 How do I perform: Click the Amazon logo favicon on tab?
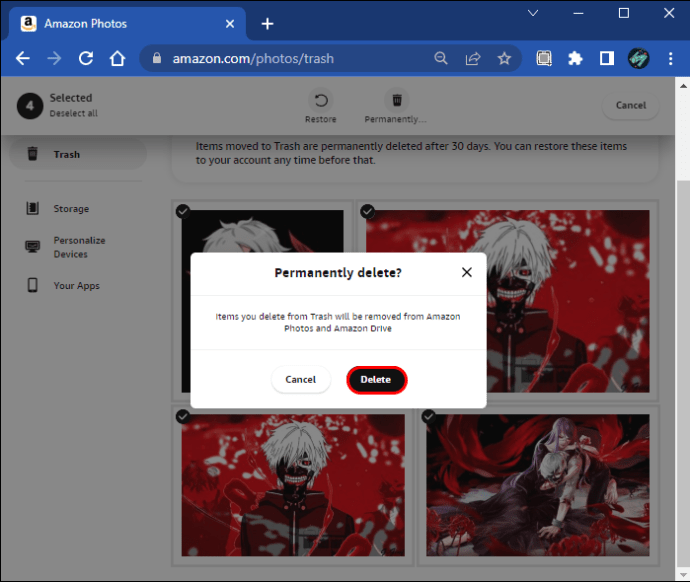pos(29,23)
